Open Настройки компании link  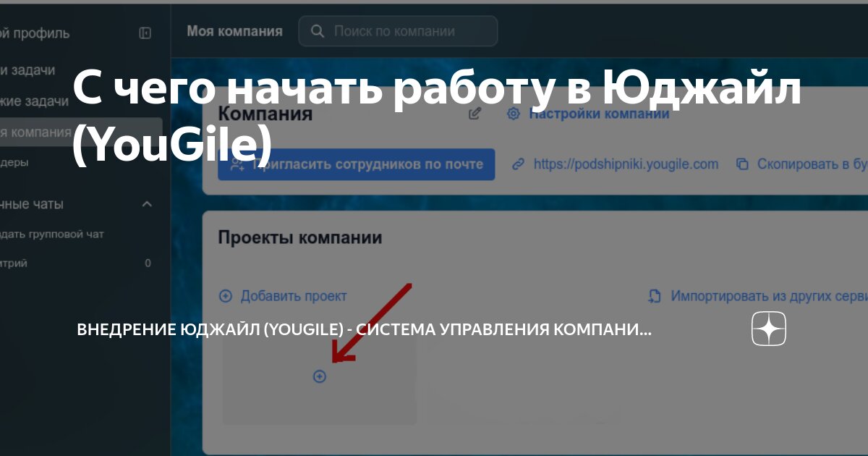click(599, 114)
